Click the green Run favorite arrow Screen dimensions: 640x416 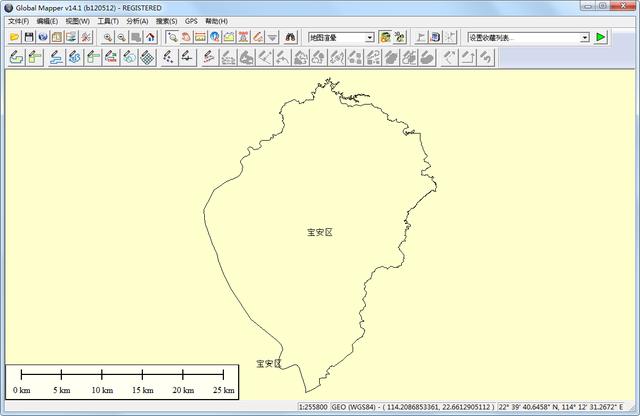tap(600, 37)
